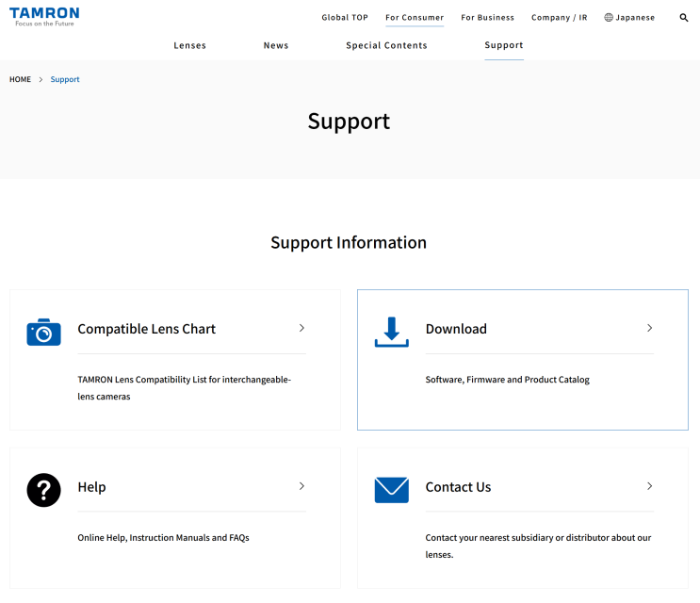Open the Special Contents tab
The width and height of the screenshot is (700, 603).
386,45
